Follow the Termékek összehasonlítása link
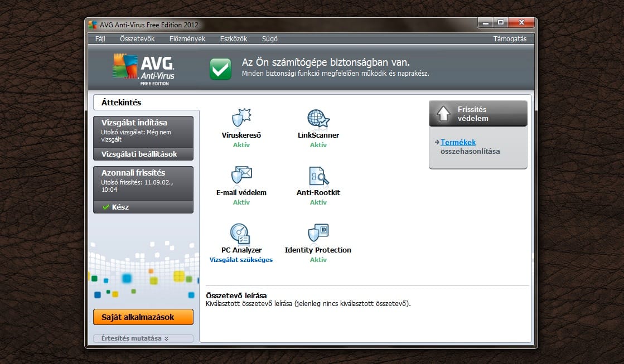 (470, 147)
